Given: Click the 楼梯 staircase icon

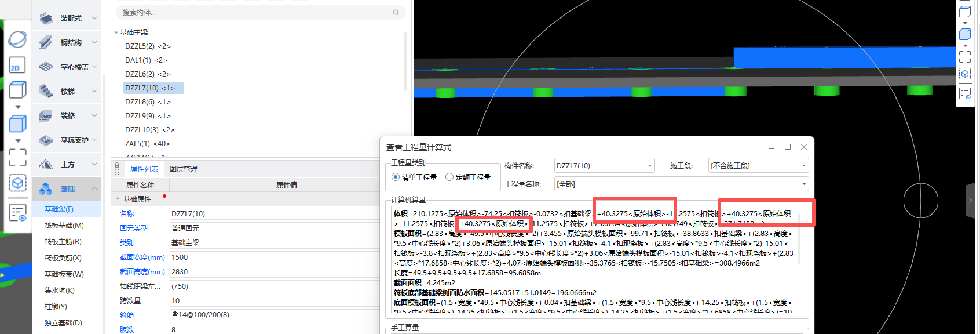Looking at the screenshot, I should click(x=46, y=92).
